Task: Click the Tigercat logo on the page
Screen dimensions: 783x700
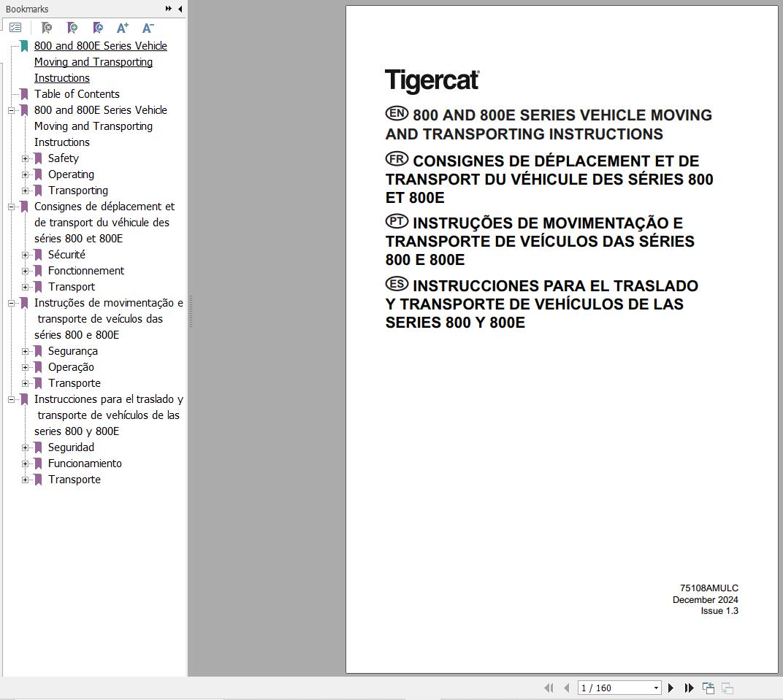Action: 432,80
